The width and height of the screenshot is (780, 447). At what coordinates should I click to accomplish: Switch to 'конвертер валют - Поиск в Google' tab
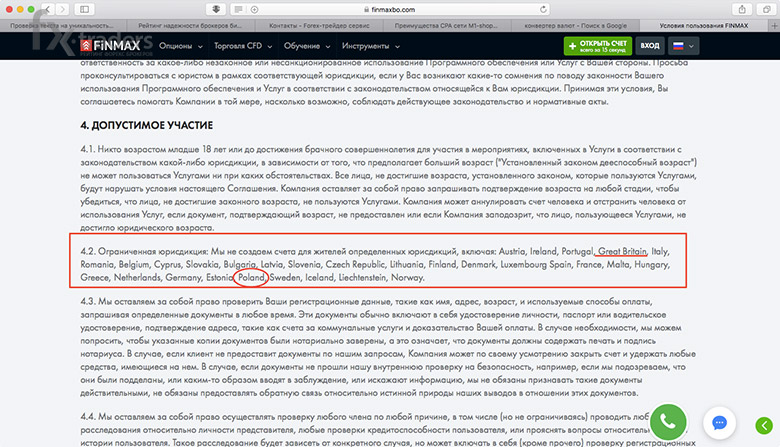click(576, 25)
